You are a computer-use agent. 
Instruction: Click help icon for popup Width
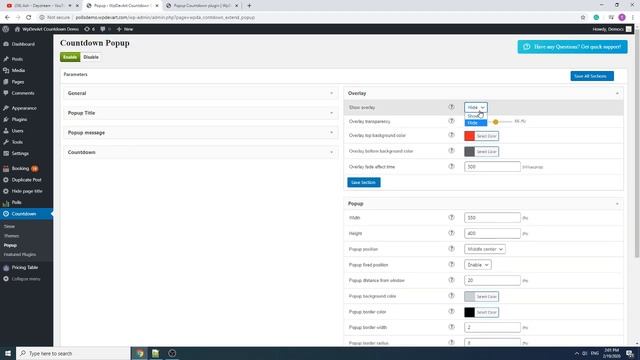(451, 218)
